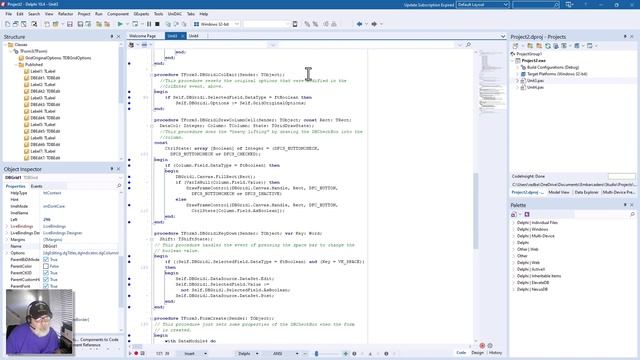Switch to the History view tab
Image resolution: width=640 pixels, height=360 pixels.
click(495, 353)
